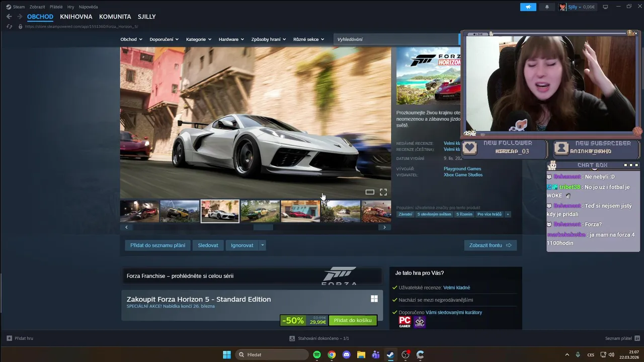Open Google Chrome from the taskbar
The width and height of the screenshot is (644, 362).
point(332,354)
